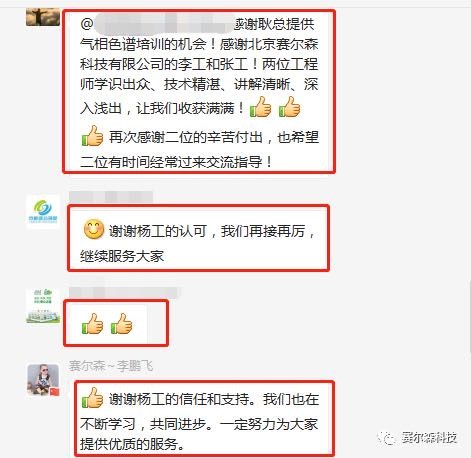The width and height of the screenshot is (471, 458).
Task: Click blurred sender name above 谢谢杨工的认可 message
Action: coord(111,197)
